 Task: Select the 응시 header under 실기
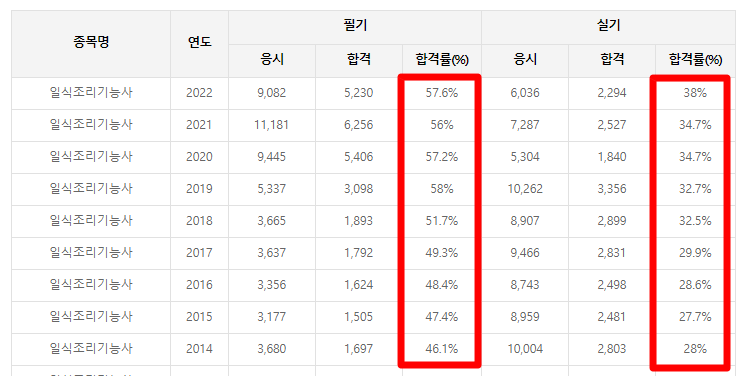525,59
